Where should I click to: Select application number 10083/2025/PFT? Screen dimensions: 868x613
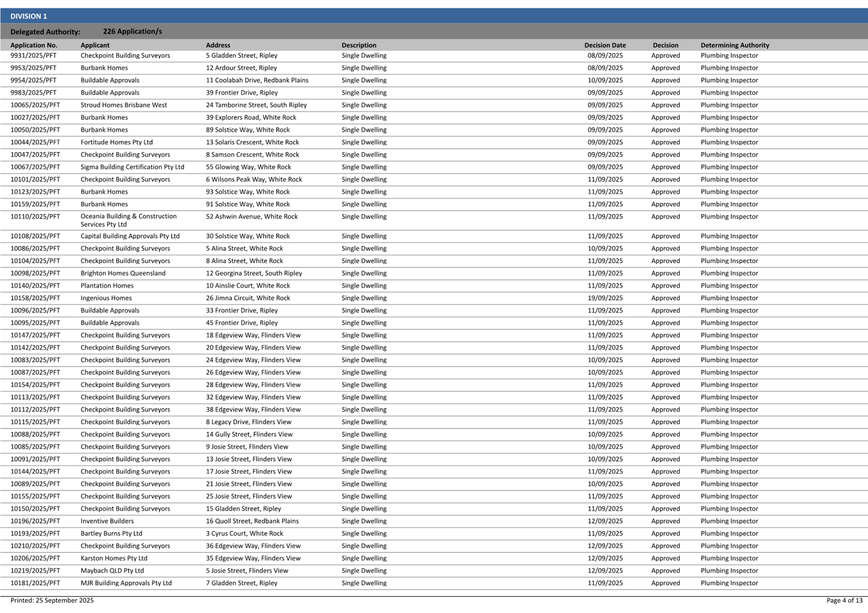[x=35, y=360]
